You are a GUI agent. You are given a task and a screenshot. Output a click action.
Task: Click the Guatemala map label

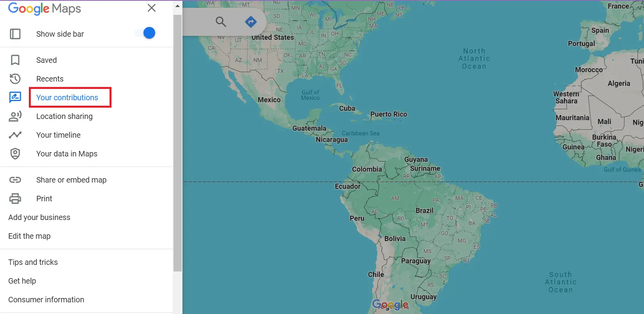[310, 128]
